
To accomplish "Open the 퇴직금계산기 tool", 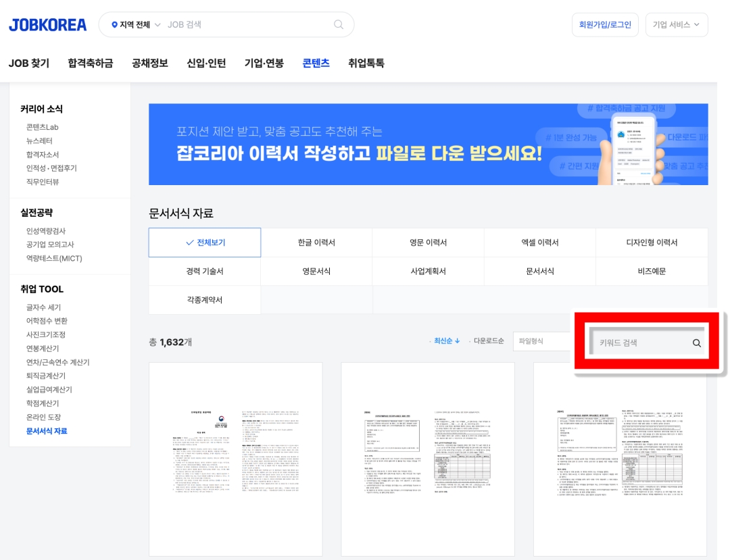I will pos(46,376).
